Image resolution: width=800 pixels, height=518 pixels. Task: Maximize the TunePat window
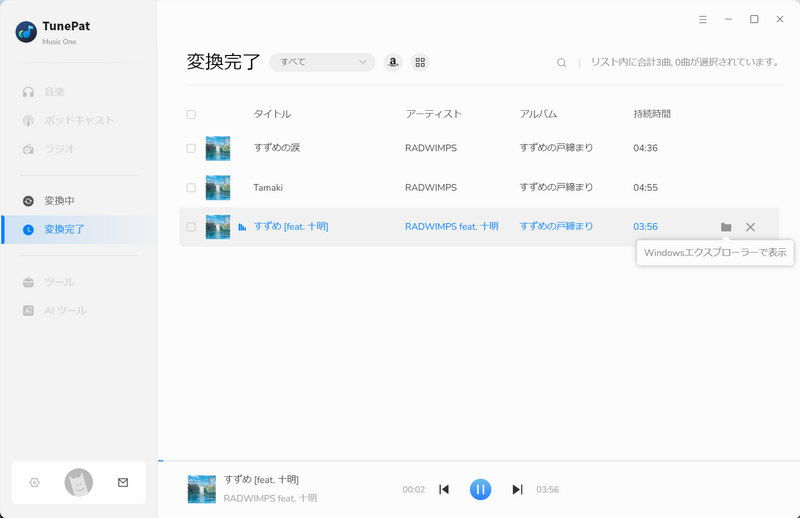coord(754,19)
